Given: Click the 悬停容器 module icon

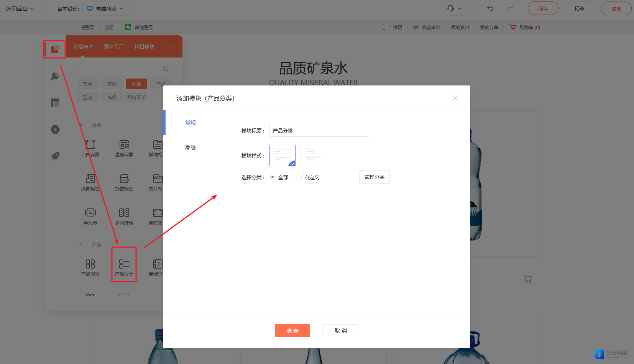Looking at the screenshot, I should tap(124, 145).
